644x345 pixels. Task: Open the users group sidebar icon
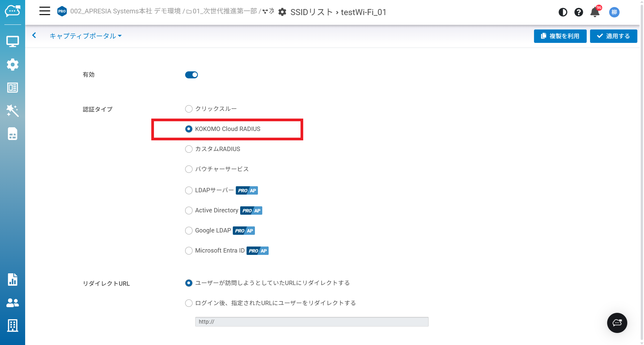12,303
